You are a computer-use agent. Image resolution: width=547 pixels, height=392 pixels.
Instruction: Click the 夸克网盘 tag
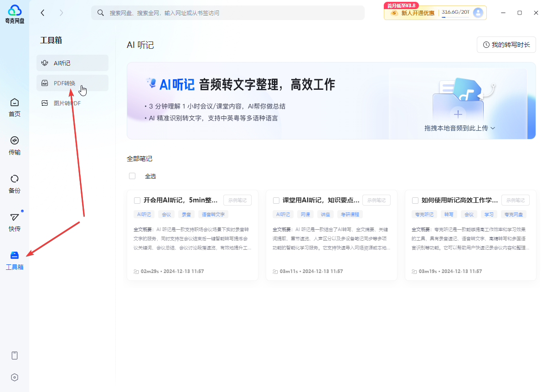click(x=514, y=214)
